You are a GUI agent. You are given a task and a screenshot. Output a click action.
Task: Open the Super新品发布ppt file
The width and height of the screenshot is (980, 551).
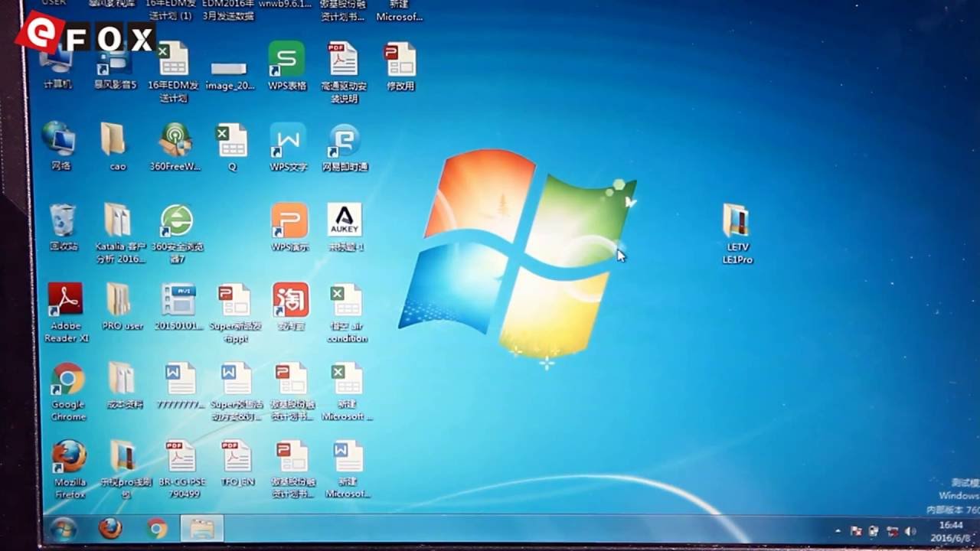tap(235, 313)
